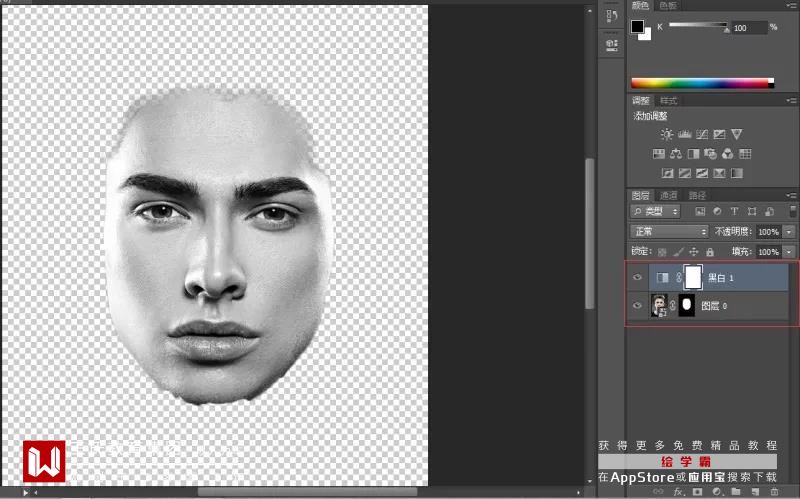
Task: Toggle adjustment layer filter
Action: pyautogui.click(x=717, y=211)
